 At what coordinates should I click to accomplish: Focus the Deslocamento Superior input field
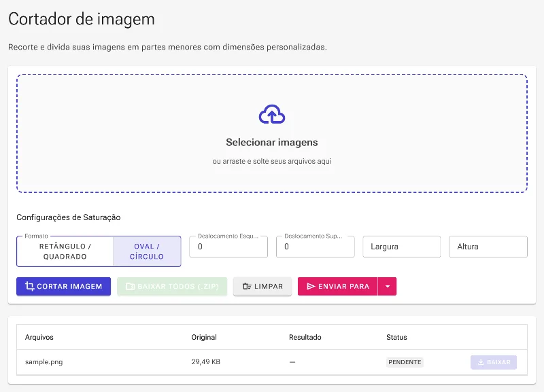coord(315,247)
